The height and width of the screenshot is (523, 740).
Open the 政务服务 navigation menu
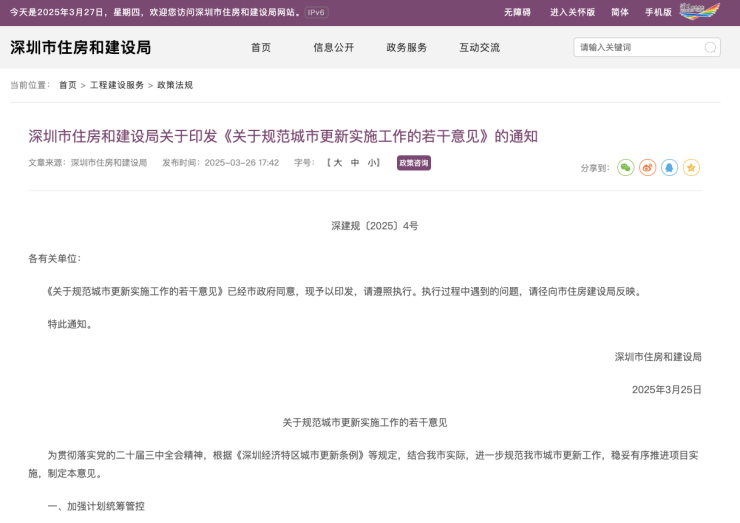(x=406, y=47)
